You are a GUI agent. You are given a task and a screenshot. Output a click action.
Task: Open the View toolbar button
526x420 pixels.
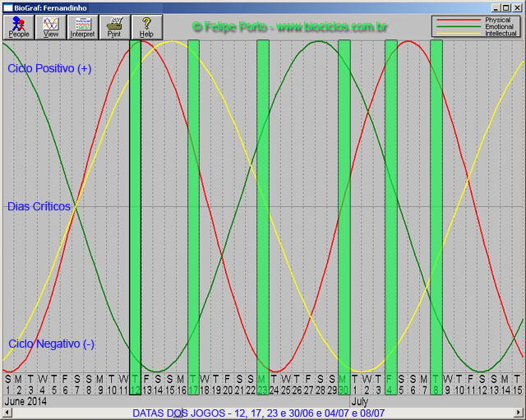click(x=51, y=27)
